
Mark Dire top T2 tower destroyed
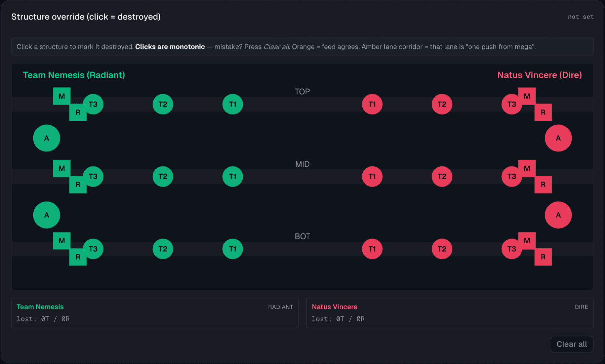442,104
